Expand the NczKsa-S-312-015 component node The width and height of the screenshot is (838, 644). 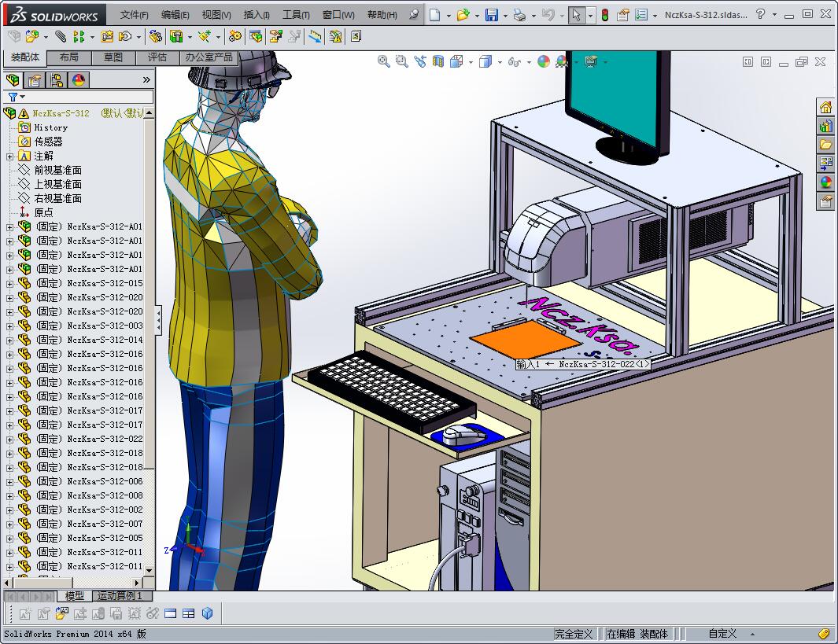[x=9, y=284]
